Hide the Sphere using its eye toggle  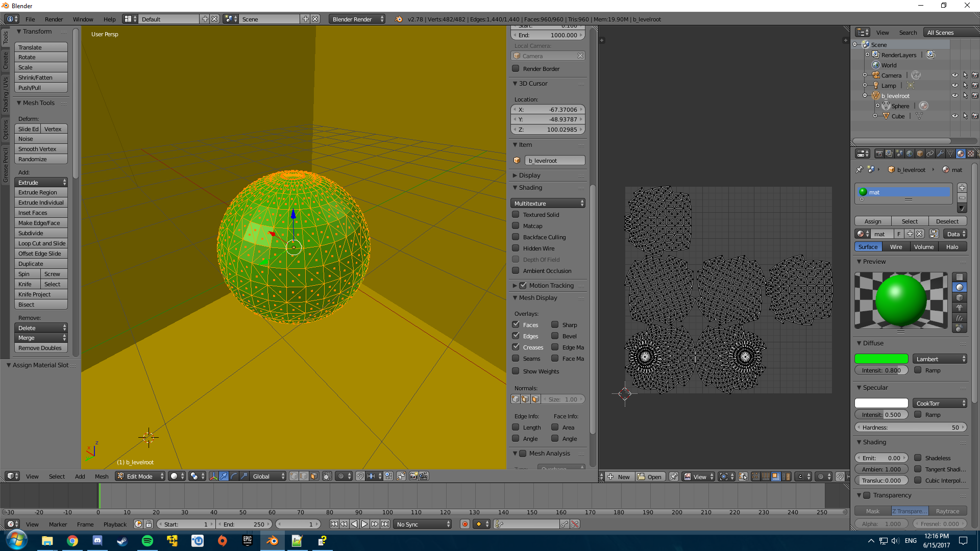pos(955,106)
